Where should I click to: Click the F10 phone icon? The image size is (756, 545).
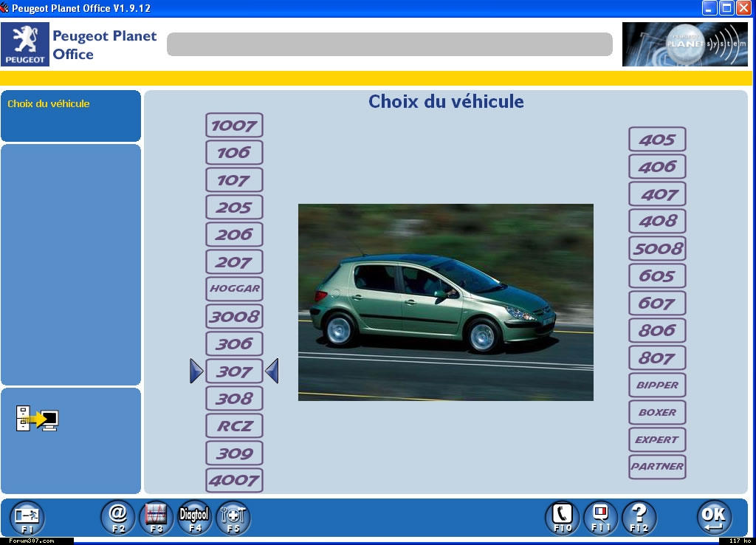pyautogui.click(x=563, y=518)
